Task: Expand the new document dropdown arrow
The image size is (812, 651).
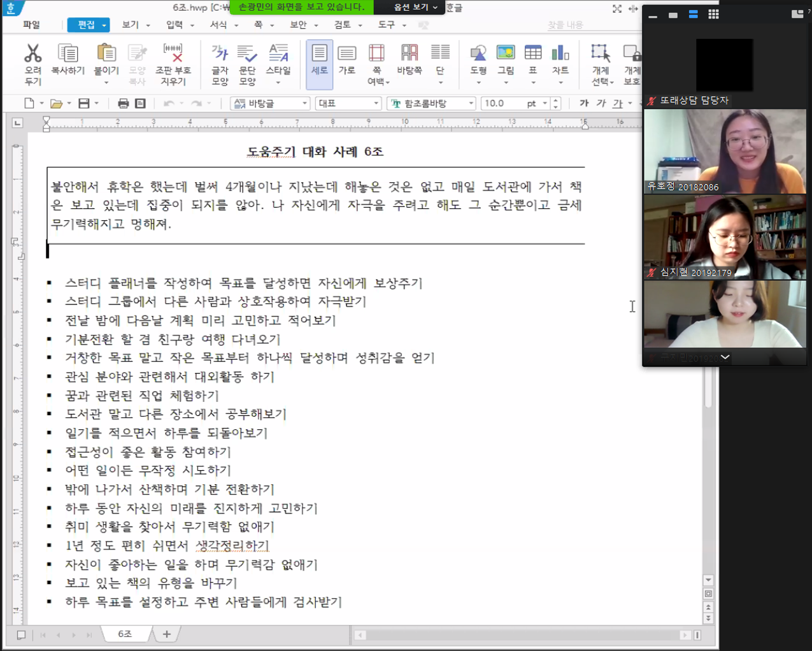Action: pos(41,103)
